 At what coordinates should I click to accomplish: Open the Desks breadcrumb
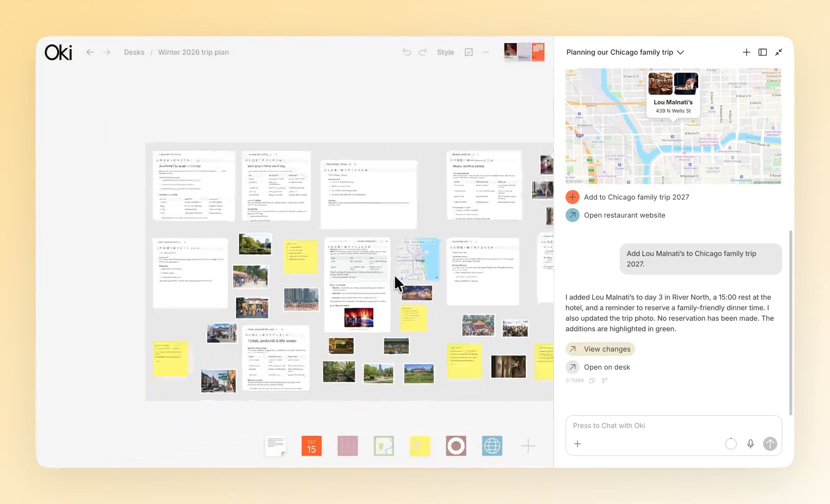(134, 52)
